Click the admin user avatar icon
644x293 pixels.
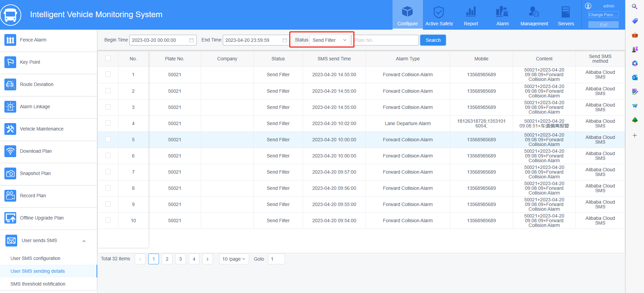tap(588, 6)
